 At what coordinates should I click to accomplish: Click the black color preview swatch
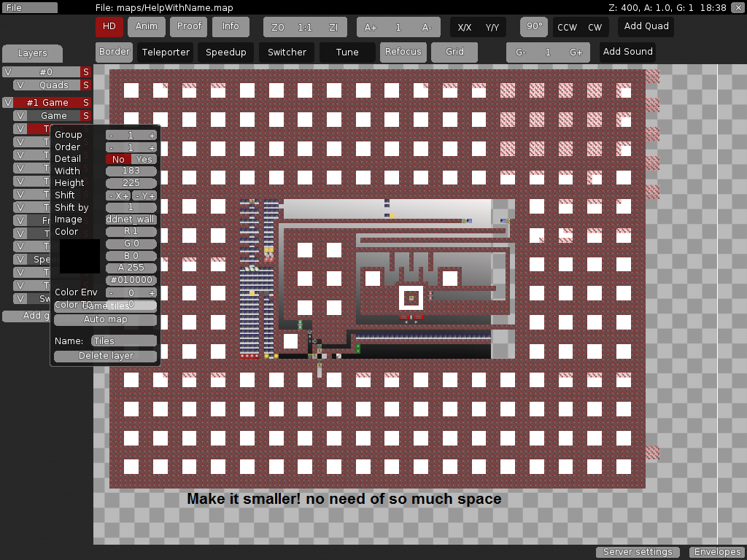coord(80,257)
